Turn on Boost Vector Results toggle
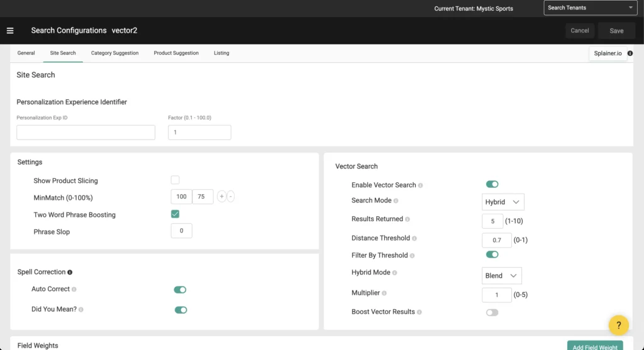This screenshot has height=350, width=644. pyautogui.click(x=492, y=312)
